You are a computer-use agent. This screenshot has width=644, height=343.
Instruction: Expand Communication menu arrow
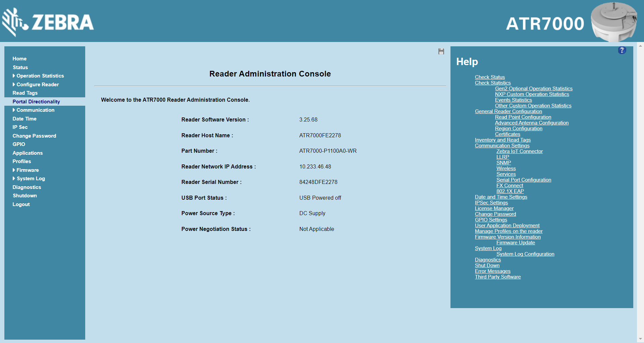[14, 110]
